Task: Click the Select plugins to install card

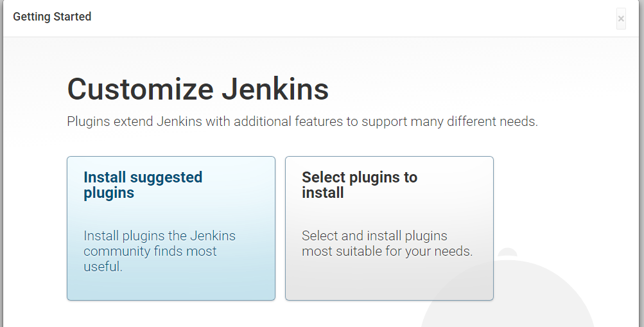Action: [389, 228]
